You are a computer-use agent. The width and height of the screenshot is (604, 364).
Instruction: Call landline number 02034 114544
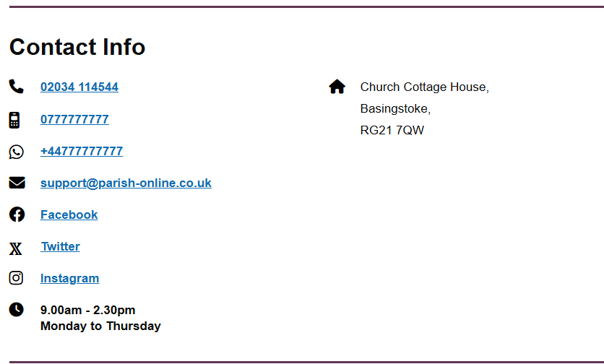click(79, 87)
